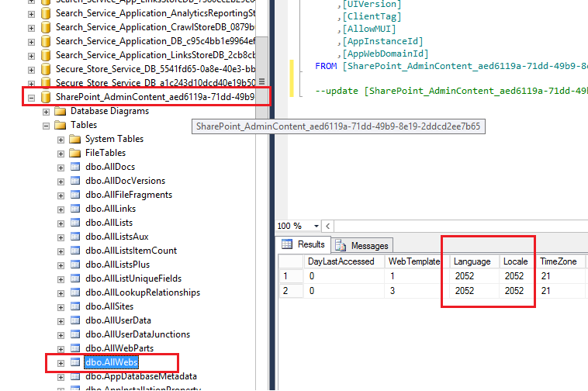Click the FROM keyword in the query
Image resolution: width=588 pixels, height=391 pixels.
326,66
